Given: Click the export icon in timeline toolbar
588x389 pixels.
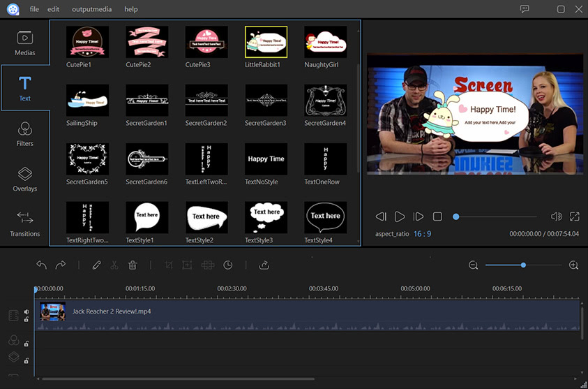Looking at the screenshot, I should (x=264, y=265).
